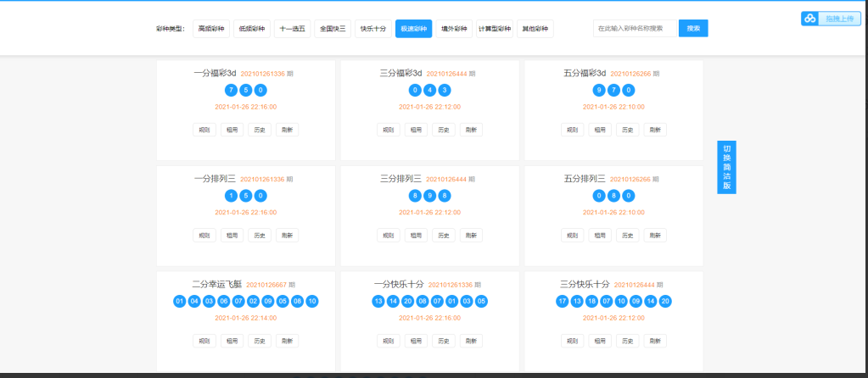
Task: Click the 三分快乐十分 title
Action: [x=585, y=284]
